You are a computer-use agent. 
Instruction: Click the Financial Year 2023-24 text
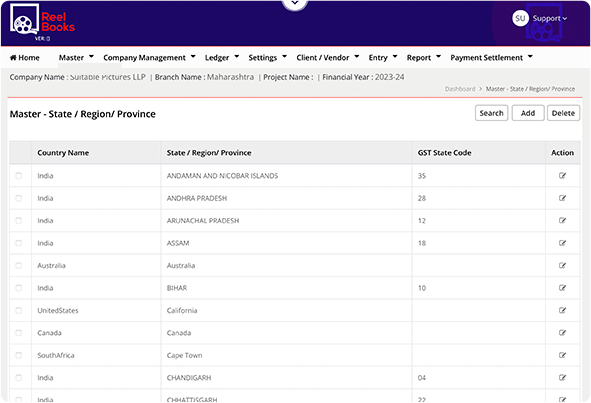pos(363,77)
